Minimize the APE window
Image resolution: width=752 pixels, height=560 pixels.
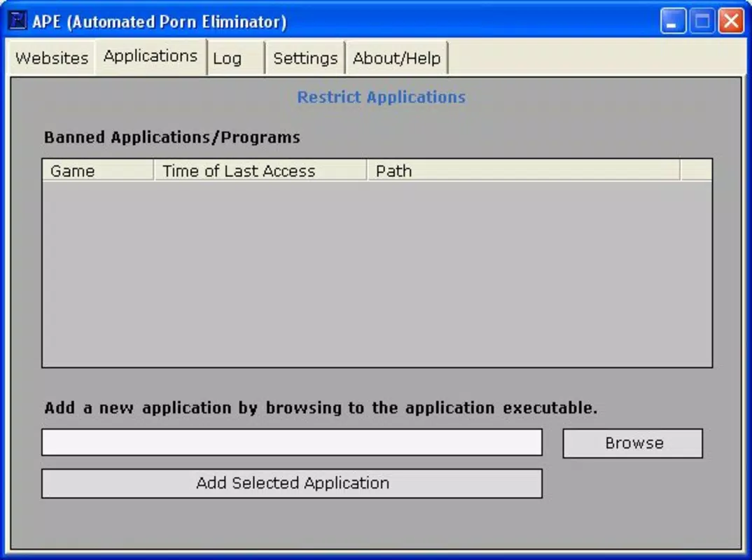click(672, 21)
